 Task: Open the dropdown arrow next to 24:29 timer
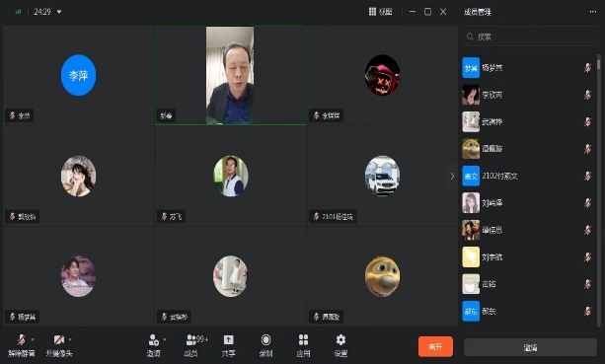[x=59, y=12]
